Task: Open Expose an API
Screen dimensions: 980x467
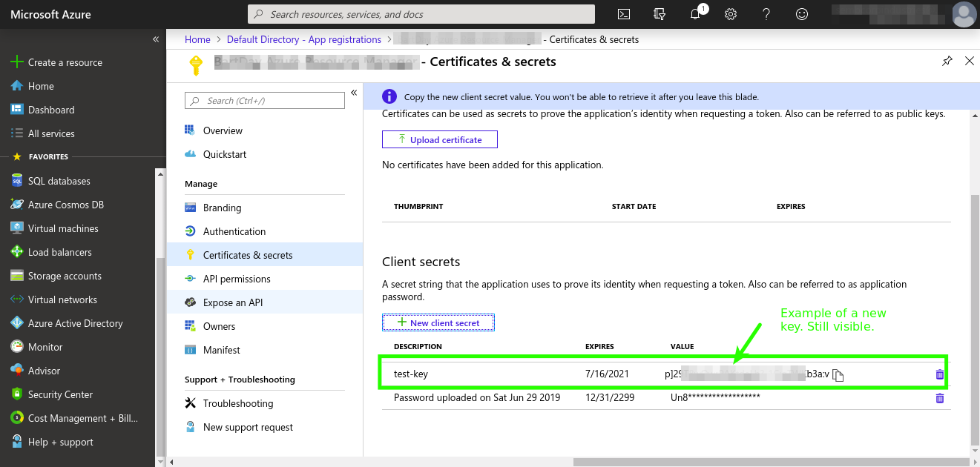Action: pos(265,302)
